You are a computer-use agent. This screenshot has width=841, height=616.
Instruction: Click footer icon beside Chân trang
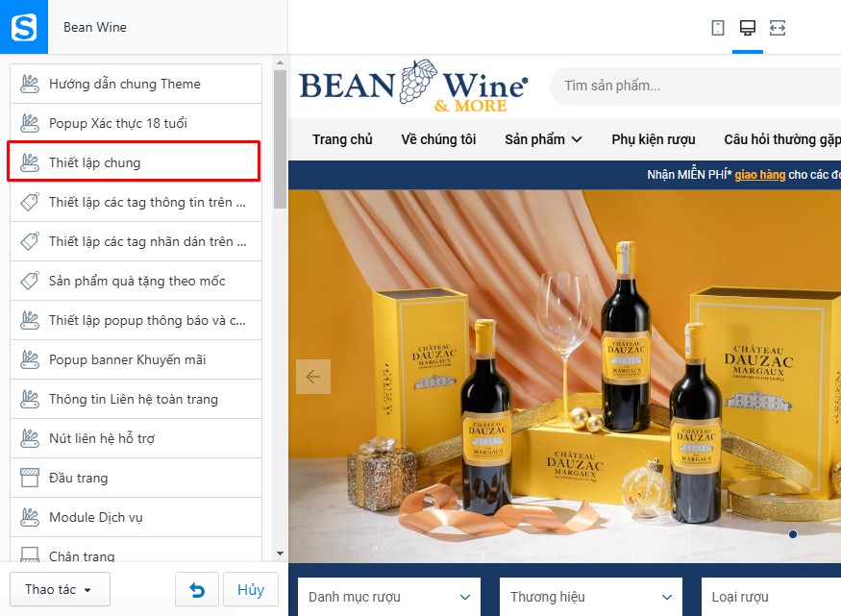[x=30, y=554]
